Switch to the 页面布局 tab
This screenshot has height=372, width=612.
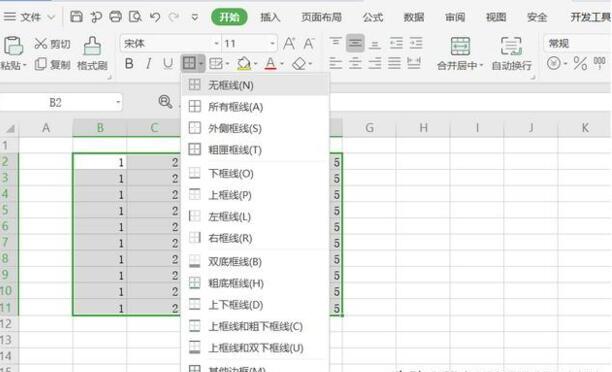pos(321,17)
